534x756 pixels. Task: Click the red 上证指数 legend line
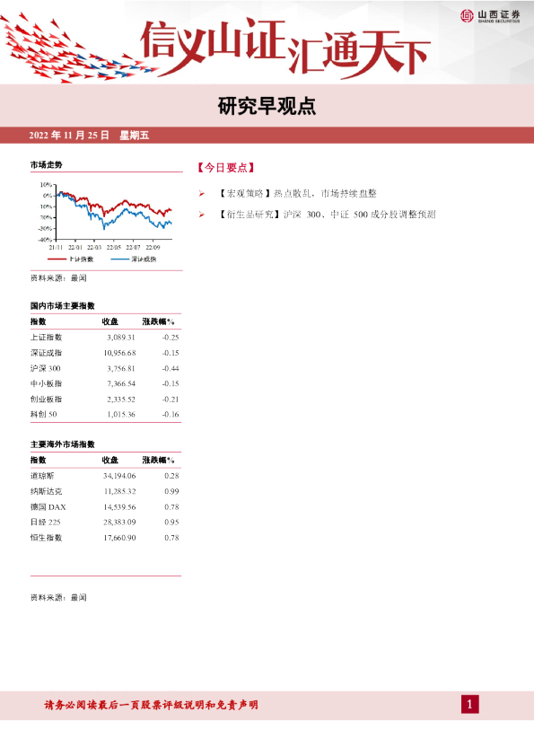coord(57,259)
